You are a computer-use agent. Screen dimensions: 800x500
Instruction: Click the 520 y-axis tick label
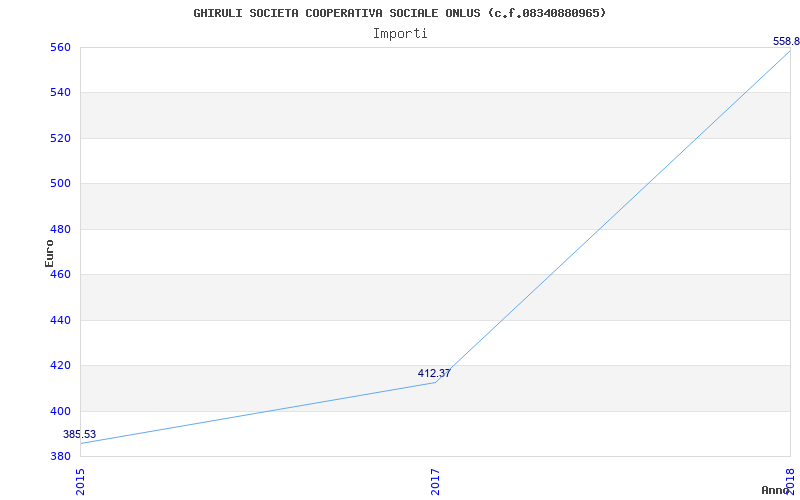click(60, 138)
